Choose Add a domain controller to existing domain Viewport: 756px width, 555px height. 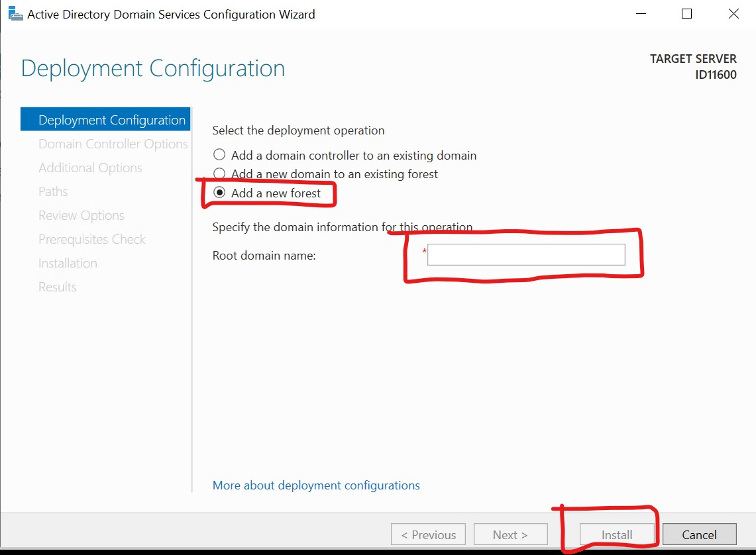[219, 155]
